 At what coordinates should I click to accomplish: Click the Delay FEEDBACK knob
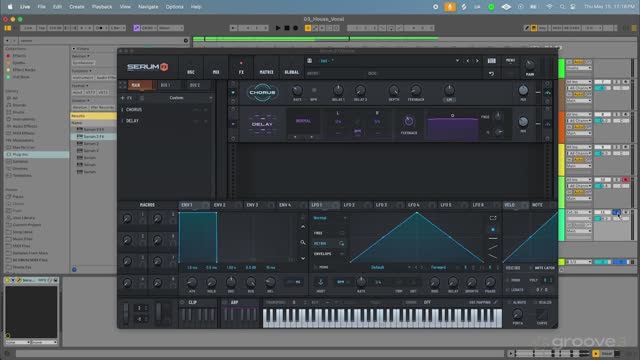pyautogui.click(x=409, y=121)
